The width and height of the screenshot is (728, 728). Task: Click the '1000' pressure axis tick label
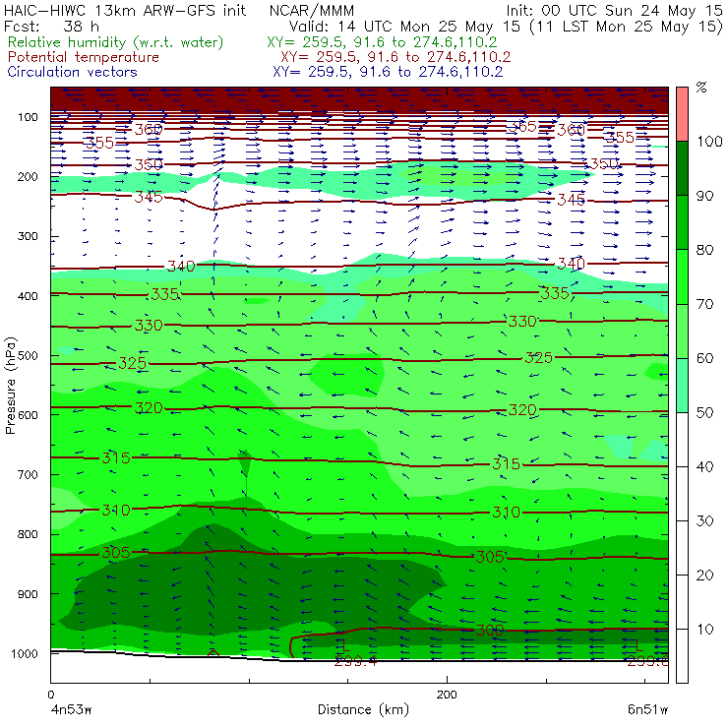[25, 653]
